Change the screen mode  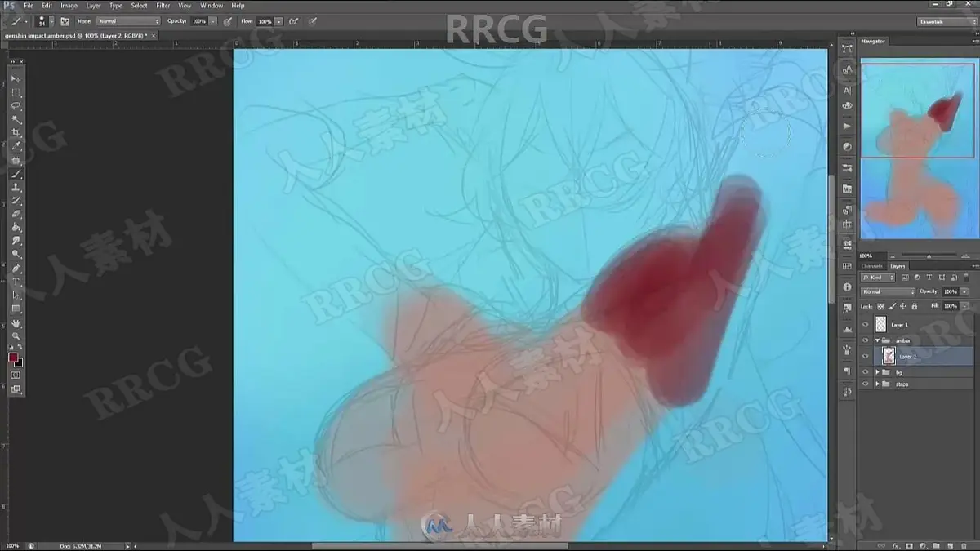pyautogui.click(x=16, y=390)
